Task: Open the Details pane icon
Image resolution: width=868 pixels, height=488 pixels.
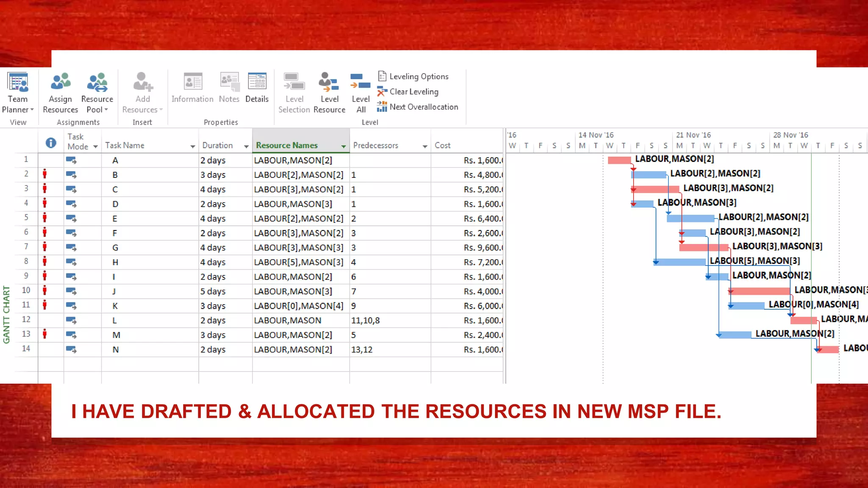Action: [x=257, y=82]
